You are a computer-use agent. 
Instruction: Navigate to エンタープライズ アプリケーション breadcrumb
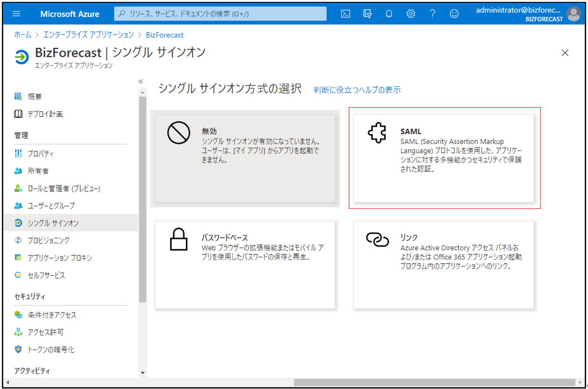[x=88, y=35]
